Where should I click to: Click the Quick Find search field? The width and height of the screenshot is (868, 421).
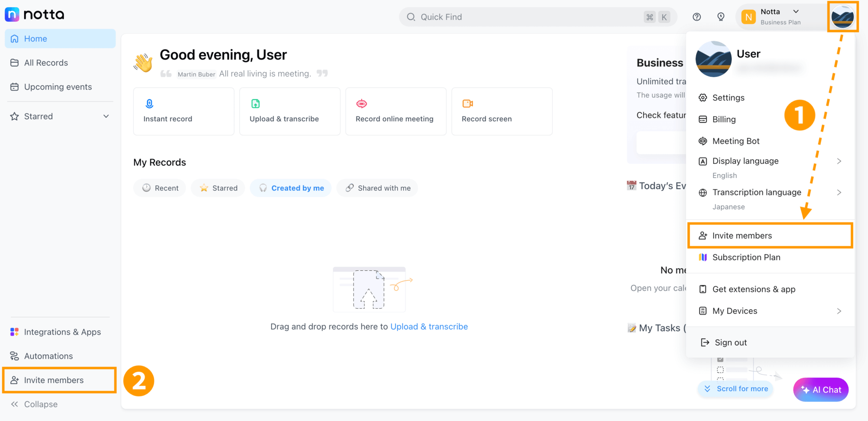(538, 17)
